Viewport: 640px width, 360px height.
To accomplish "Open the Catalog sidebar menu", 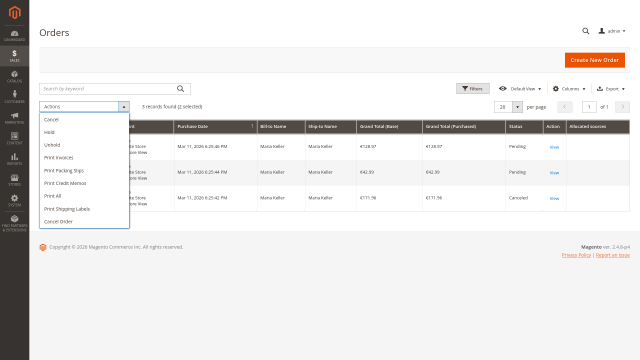I will (14, 77).
